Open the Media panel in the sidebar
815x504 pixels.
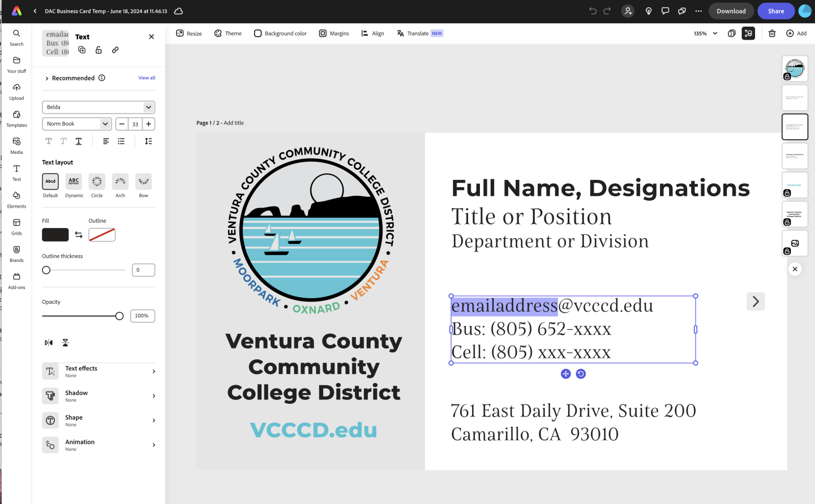click(x=16, y=145)
